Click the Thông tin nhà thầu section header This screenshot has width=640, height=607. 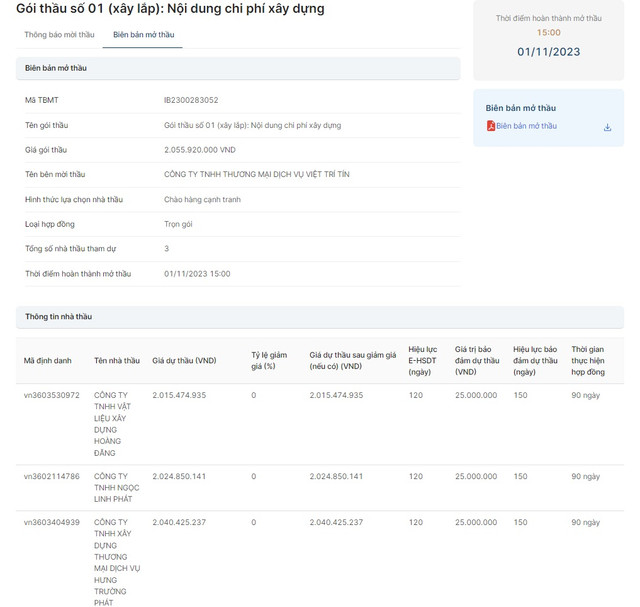click(58, 317)
